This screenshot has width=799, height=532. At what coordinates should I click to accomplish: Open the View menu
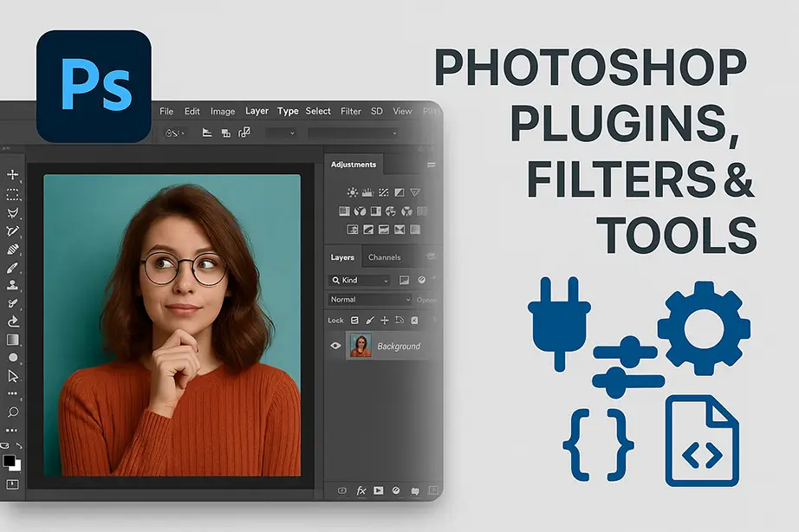402,111
